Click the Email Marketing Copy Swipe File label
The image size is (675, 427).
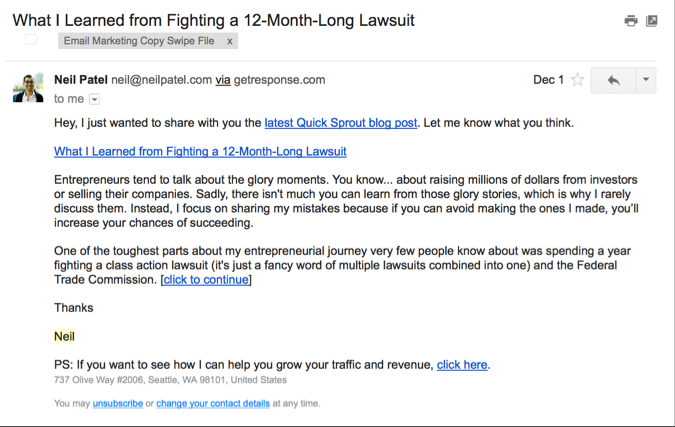(140, 41)
